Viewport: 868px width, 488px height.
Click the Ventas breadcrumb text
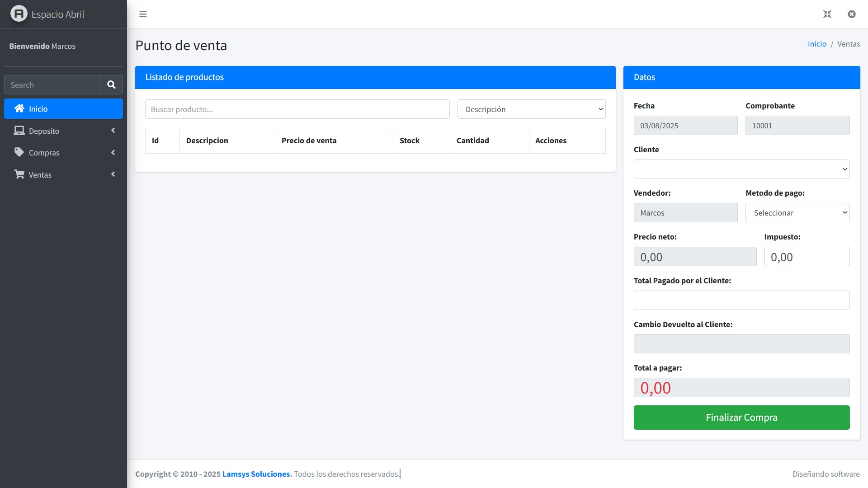(x=849, y=44)
